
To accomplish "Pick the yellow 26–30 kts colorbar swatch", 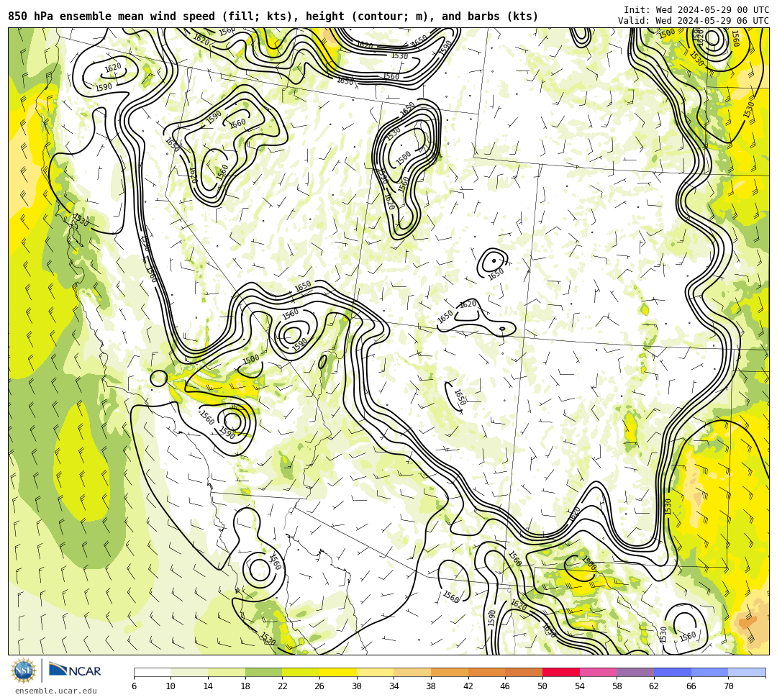I will coord(338,672).
